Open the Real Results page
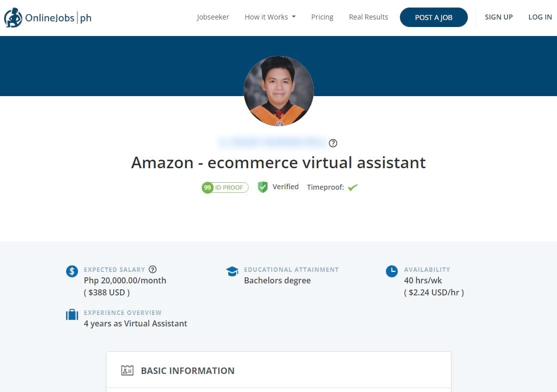 tap(368, 17)
